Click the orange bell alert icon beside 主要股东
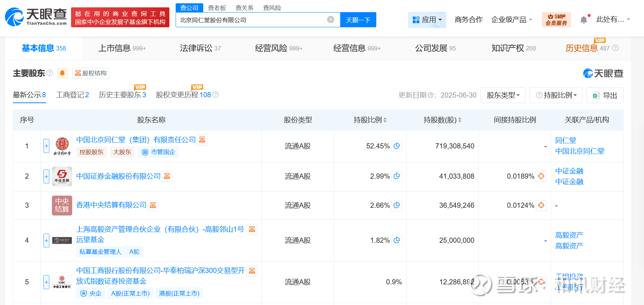 coord(62,73)
